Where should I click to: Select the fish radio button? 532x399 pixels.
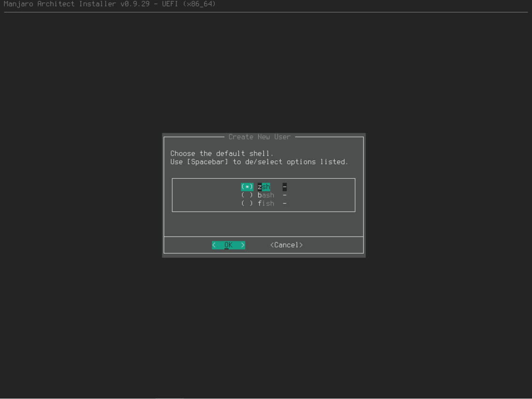[247, 203]
